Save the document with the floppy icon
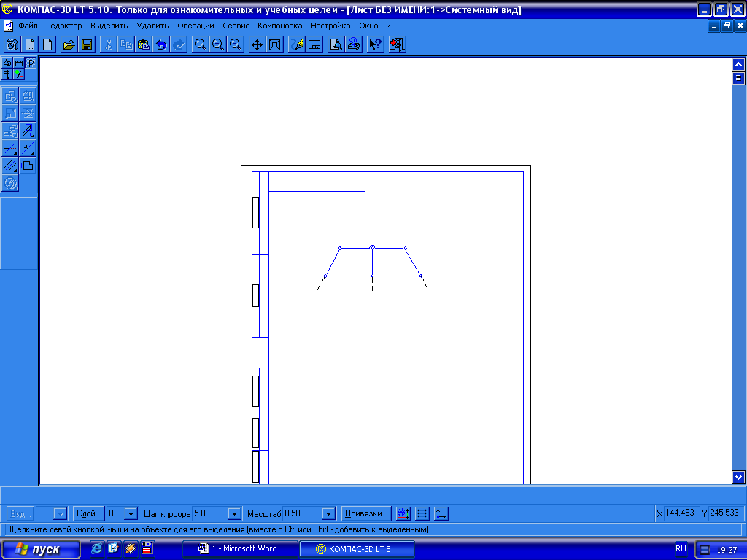Screen dimensions: 747x560 coord(87,44)
